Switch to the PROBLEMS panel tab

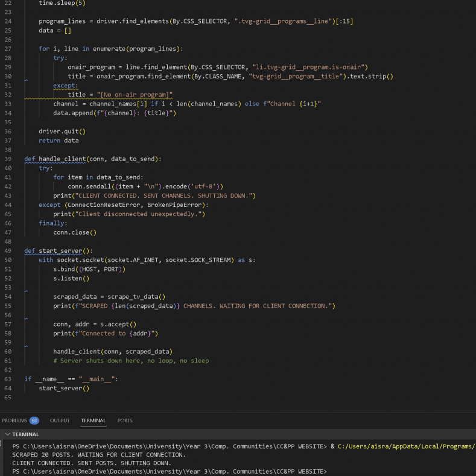point(14,420)
